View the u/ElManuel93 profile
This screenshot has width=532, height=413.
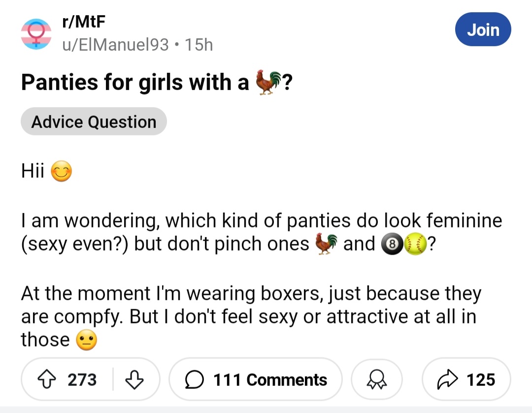(115, 45)
